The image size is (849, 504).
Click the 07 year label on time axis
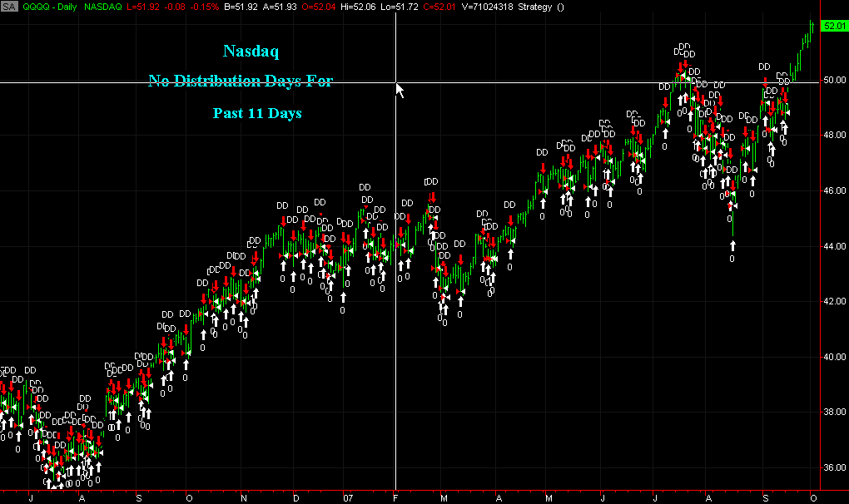(x=348, y=498)
